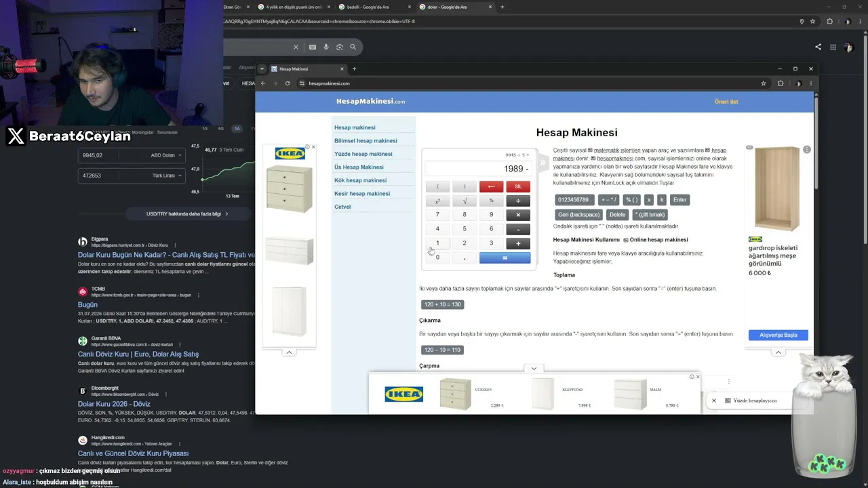The height and width of the screenshot is (488, 868).
Task: Open the Bigpara 'Dolar Kuru Bugün Ne Kadar?' result
Action: tap(166, 255)
